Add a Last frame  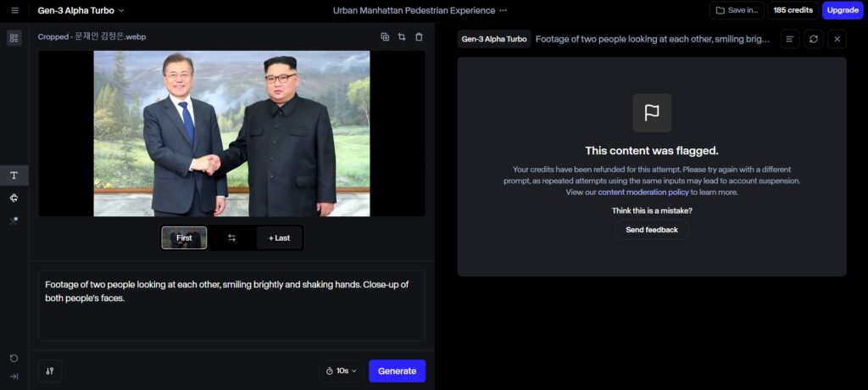[279, 237]
